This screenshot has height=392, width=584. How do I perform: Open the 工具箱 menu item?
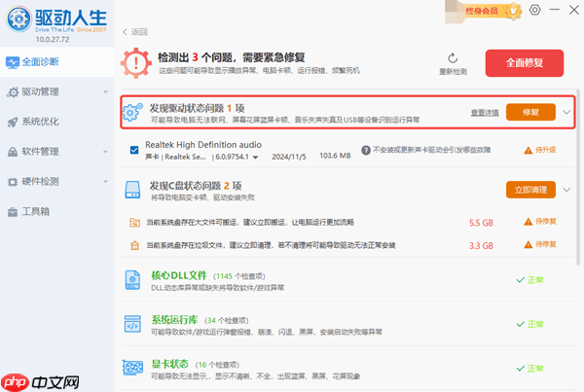pos(57,211)
